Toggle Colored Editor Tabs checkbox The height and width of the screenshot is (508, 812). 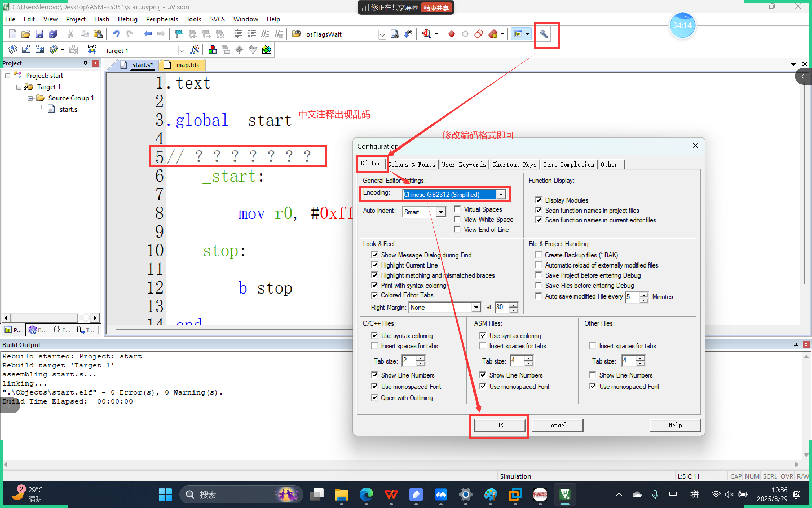pyautogui.click(x=374, y=295)
